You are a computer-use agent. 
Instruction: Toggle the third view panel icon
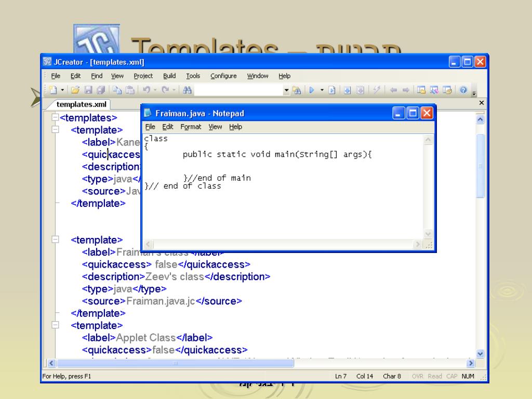(447, 90)
